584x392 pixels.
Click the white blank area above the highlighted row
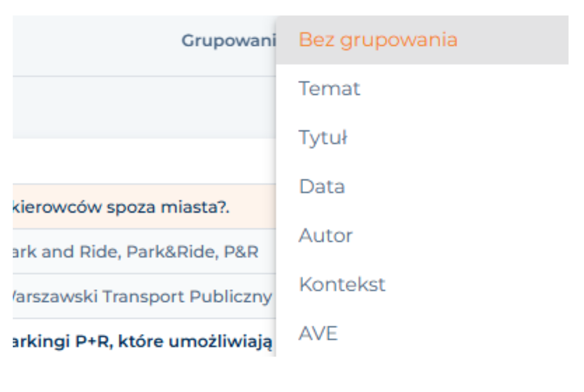[144, 161]
